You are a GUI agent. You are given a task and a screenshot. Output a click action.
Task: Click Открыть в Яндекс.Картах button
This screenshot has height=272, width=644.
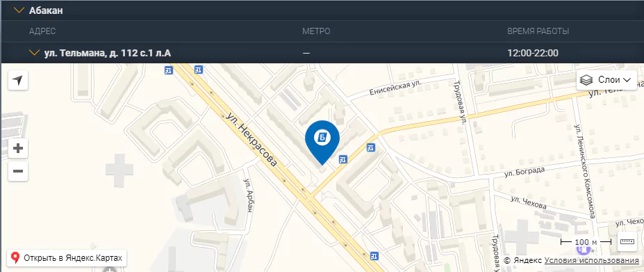pyautogui.click(x=67, y=258)
